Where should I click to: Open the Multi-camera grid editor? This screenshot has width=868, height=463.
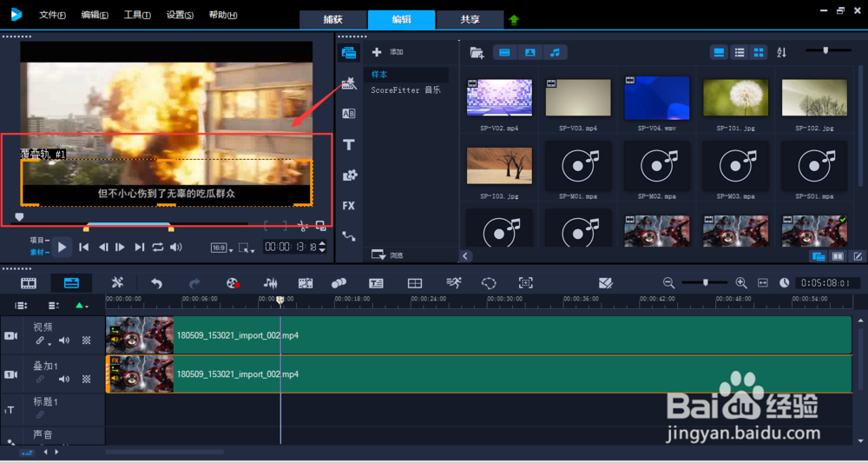pyautogui.click(x=415, y=283)
